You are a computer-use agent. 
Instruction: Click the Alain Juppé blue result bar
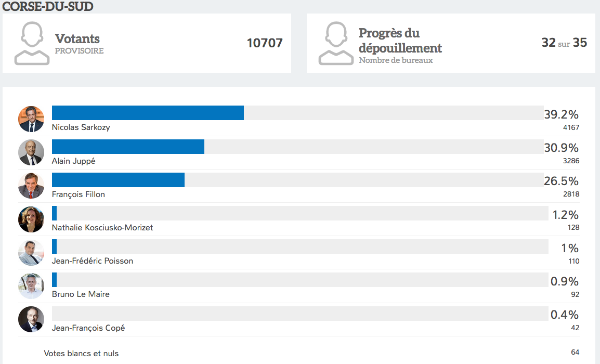coord(128,147)
